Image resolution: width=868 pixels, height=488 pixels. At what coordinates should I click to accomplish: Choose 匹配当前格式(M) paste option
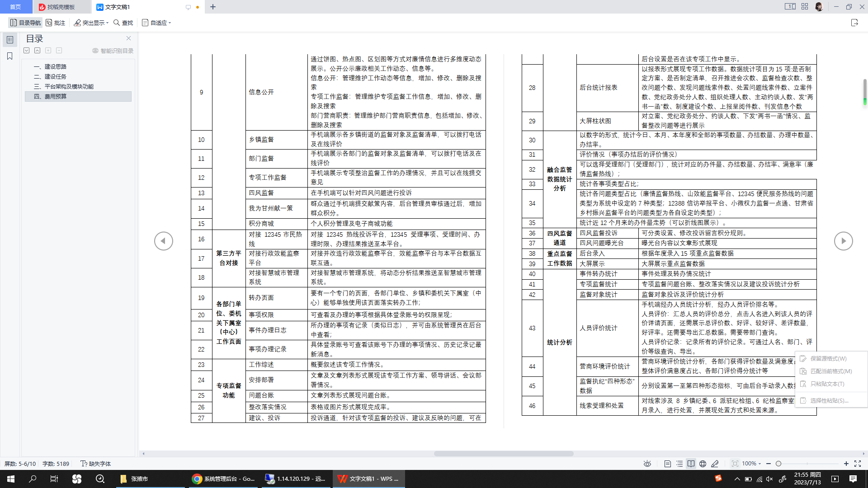(830, 371)
